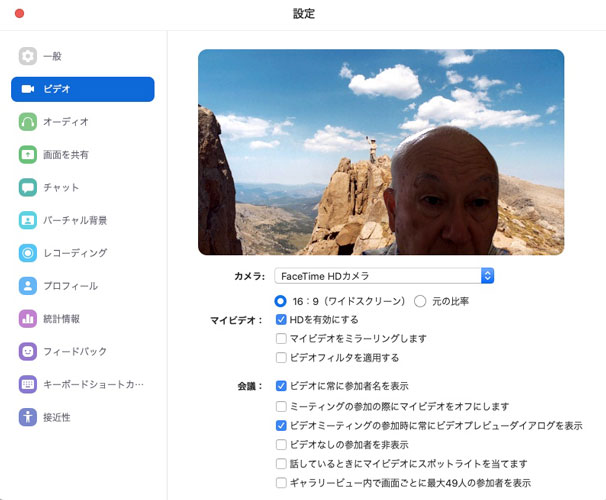The width and height of the screenshot is (606, 500).
Task: Click the video camera icon in sidebar
Action: [28, 89]
